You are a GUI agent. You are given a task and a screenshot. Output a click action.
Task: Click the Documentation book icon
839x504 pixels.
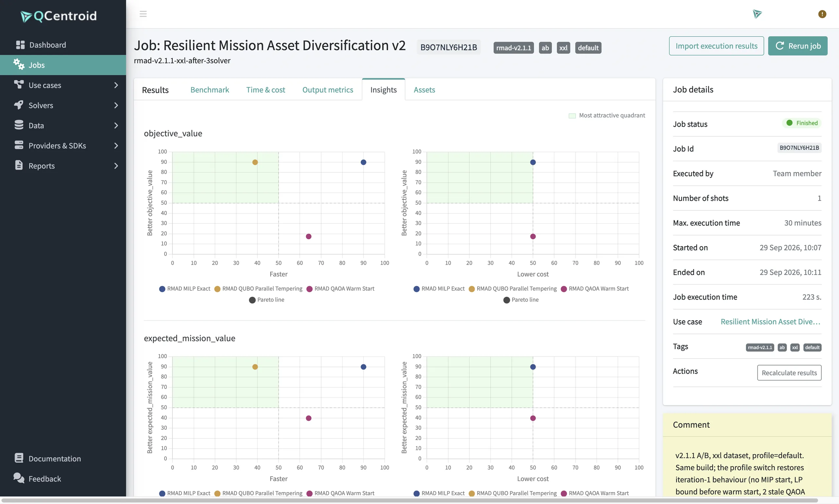click(x=19, y=458)
